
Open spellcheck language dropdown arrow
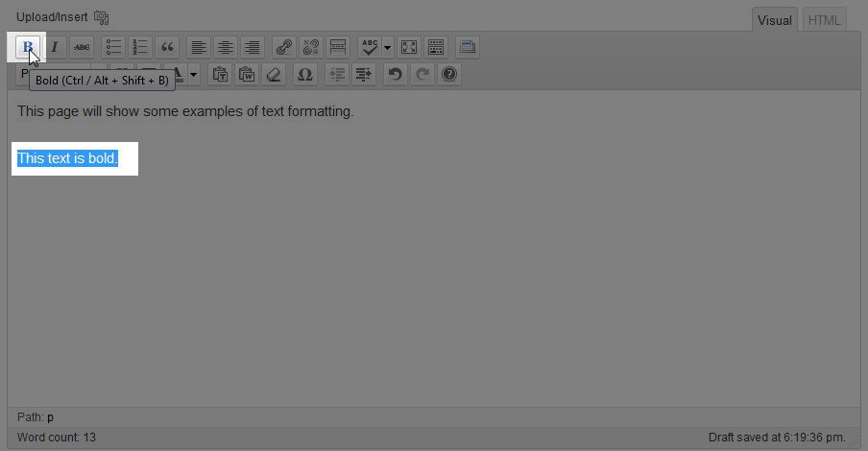(388, 47)
